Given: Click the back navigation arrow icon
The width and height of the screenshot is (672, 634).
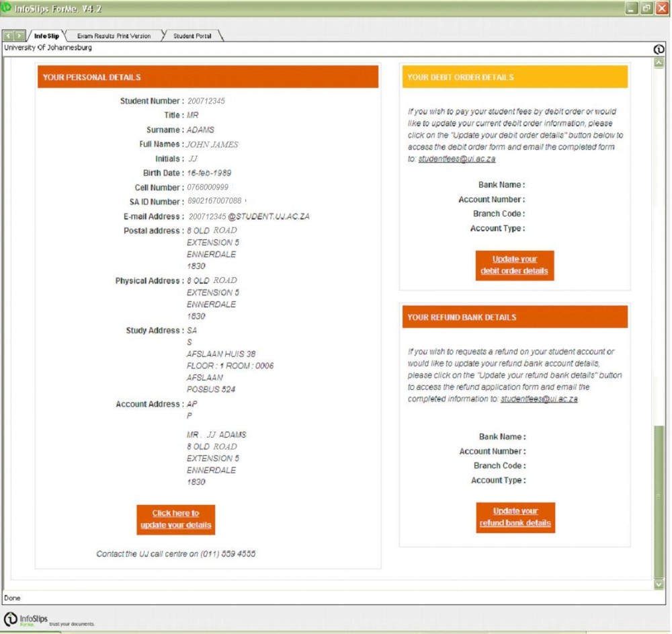Looking at the screenshot, I should pyautogui.click(x=8, y=36).
